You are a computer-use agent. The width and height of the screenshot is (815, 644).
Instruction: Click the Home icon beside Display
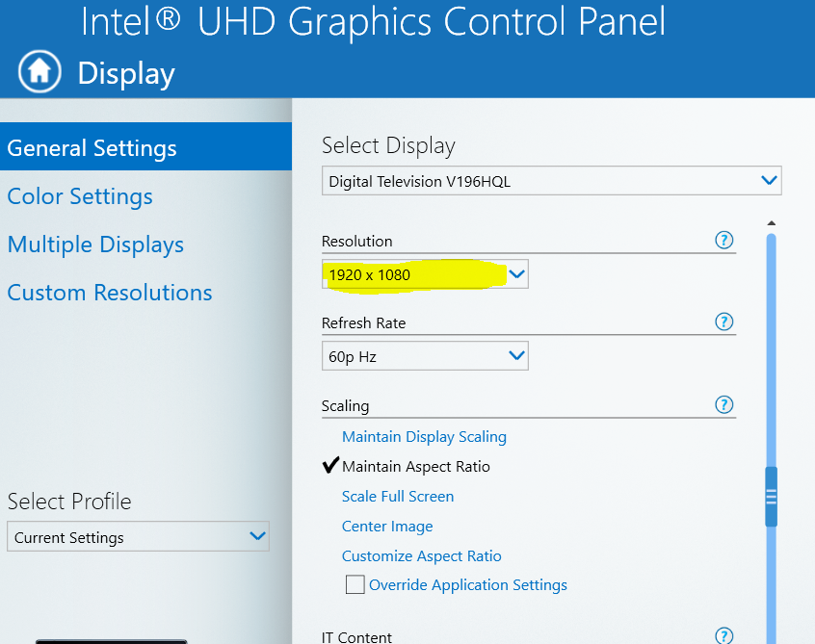[x=39, y=71]
